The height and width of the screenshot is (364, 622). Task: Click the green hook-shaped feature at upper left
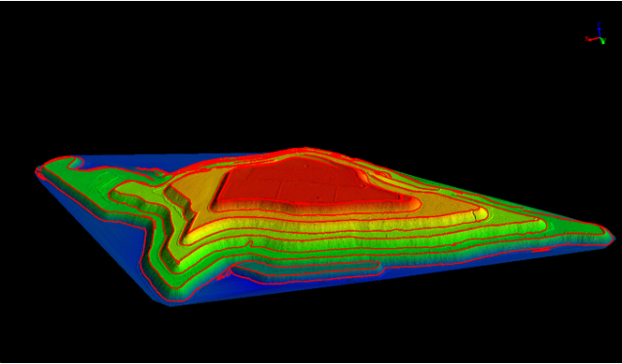75,162
